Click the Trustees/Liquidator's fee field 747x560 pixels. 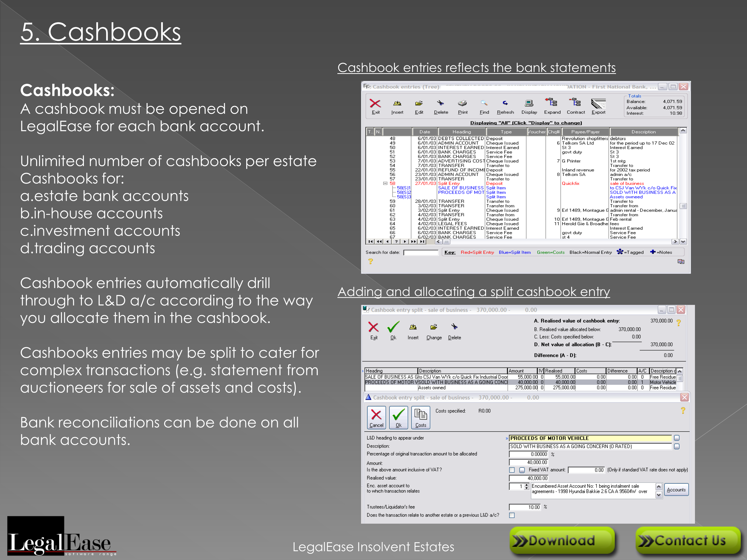pyautogui.click(x=525, y=507)
